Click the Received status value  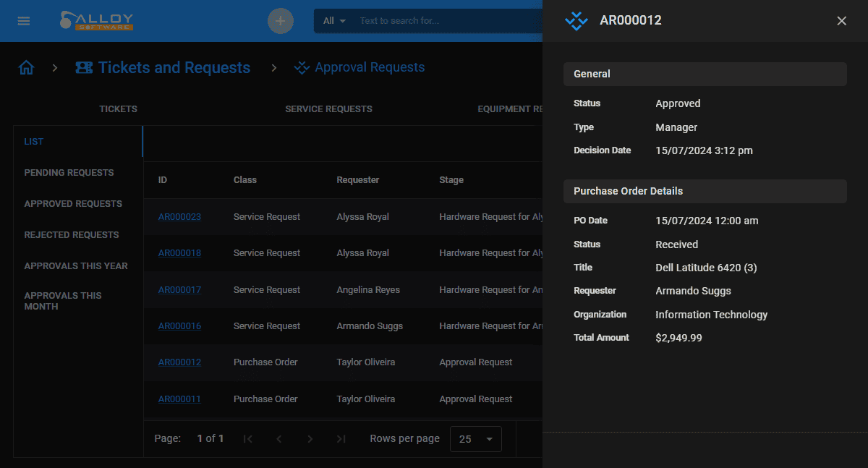click(677, 244)
